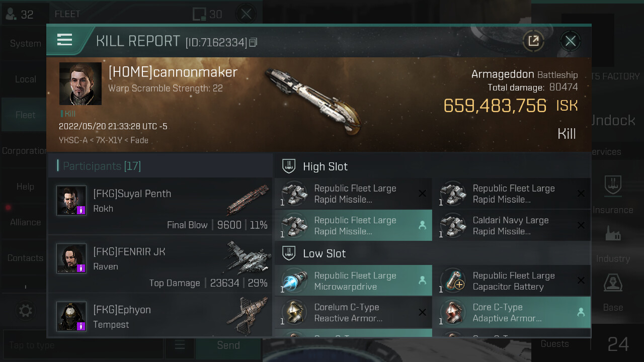Click the Tap to type chat field
This screenshot has height=362, width=644.
83,345
